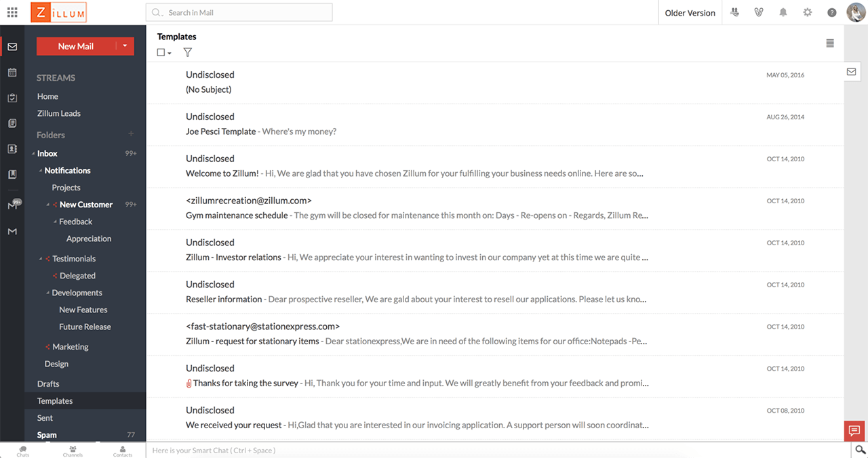Collapse the Developments folder
868x458 pixels.
tap(47, 293)
